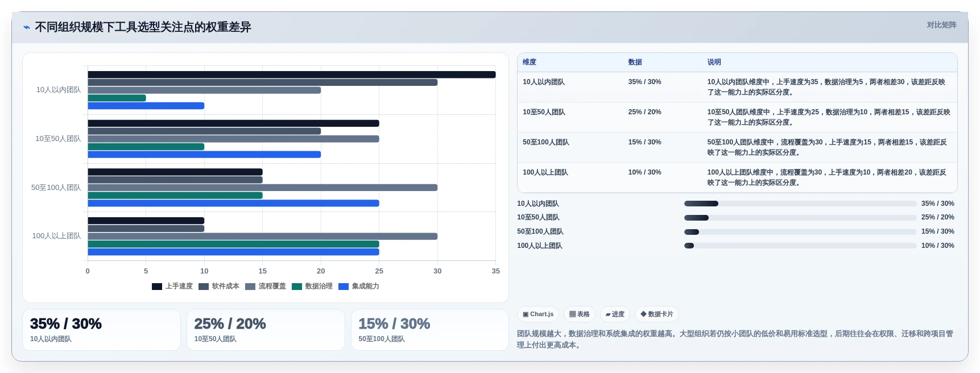Open the 35% / 30% data card
980x373 pixels.
click(101, 330)
